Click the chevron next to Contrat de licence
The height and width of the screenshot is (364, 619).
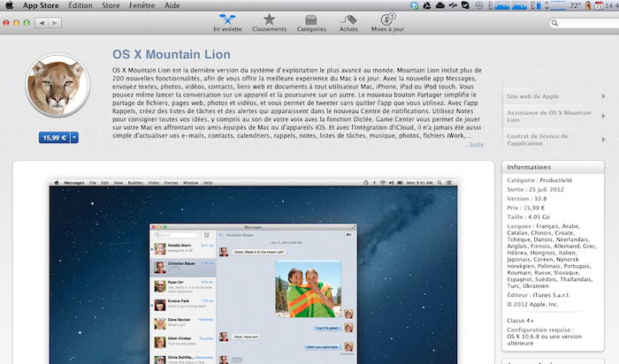[603, 140]
